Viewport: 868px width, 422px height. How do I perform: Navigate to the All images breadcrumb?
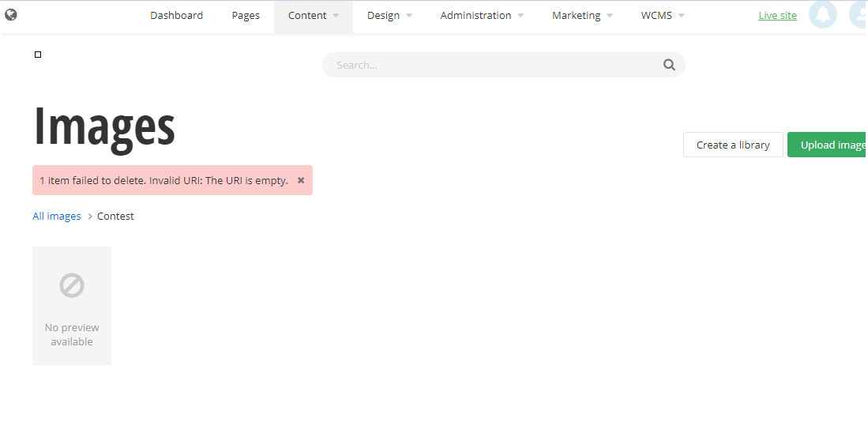[56, 216]
